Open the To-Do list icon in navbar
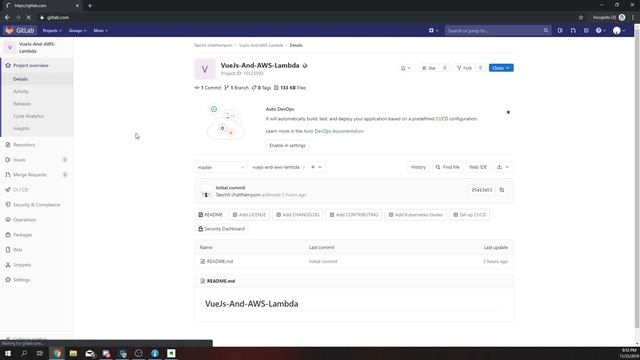This screenshot has width=640, height=360. click(586, 31)
